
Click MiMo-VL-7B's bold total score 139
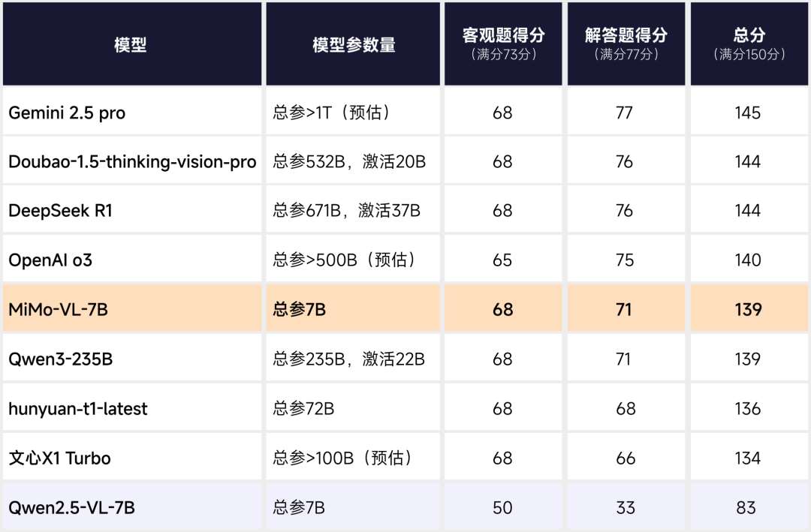point(748,309)
